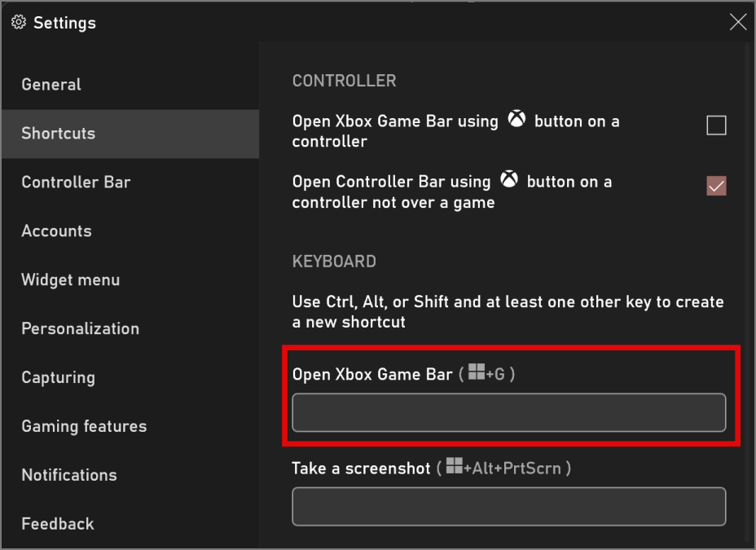This screenshot has height=550, width=756.
Task: Select the highlighted Shortcuts section
Action: 58,133
